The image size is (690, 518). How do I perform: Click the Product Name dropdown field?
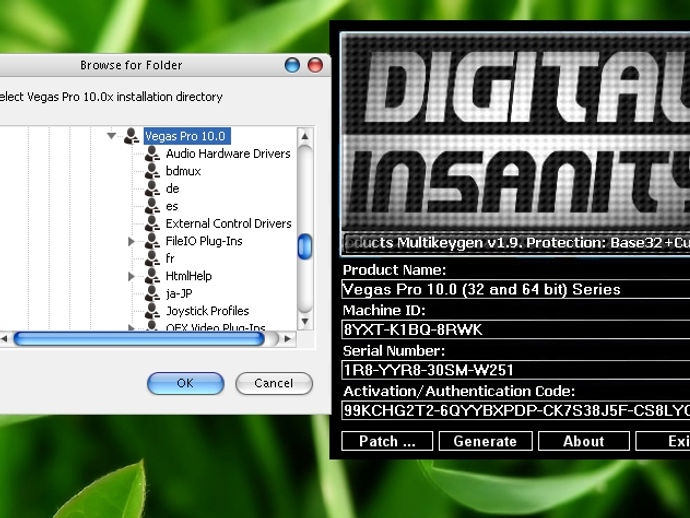coord(516,290)
